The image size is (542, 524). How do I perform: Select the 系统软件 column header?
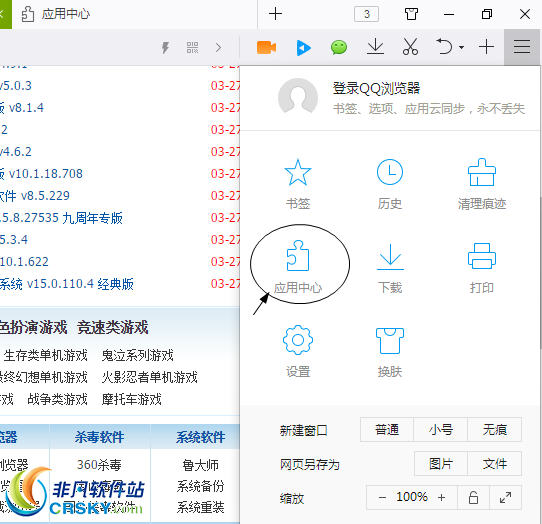(200, 437)
